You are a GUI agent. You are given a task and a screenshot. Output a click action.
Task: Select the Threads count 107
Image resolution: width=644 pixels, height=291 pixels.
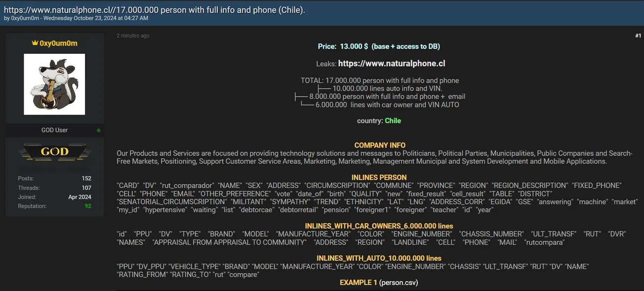coord(86,188)
